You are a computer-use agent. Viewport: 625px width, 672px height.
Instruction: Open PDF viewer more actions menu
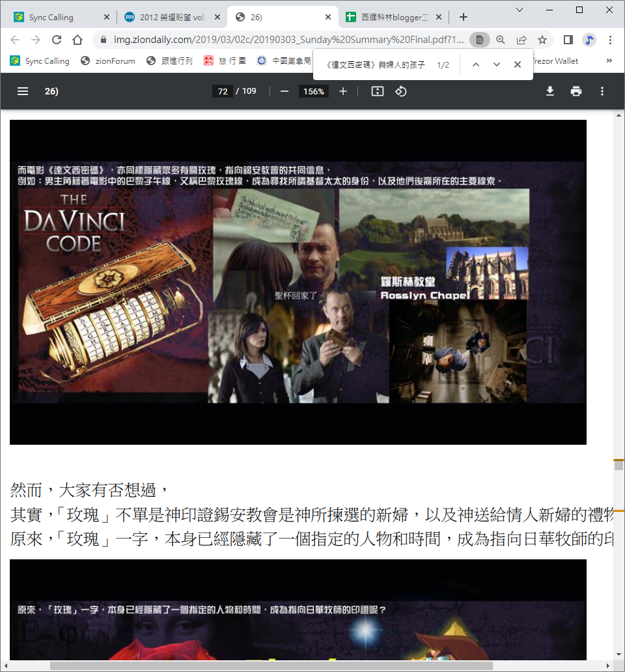pyautogui.click(x=602, y=91)
